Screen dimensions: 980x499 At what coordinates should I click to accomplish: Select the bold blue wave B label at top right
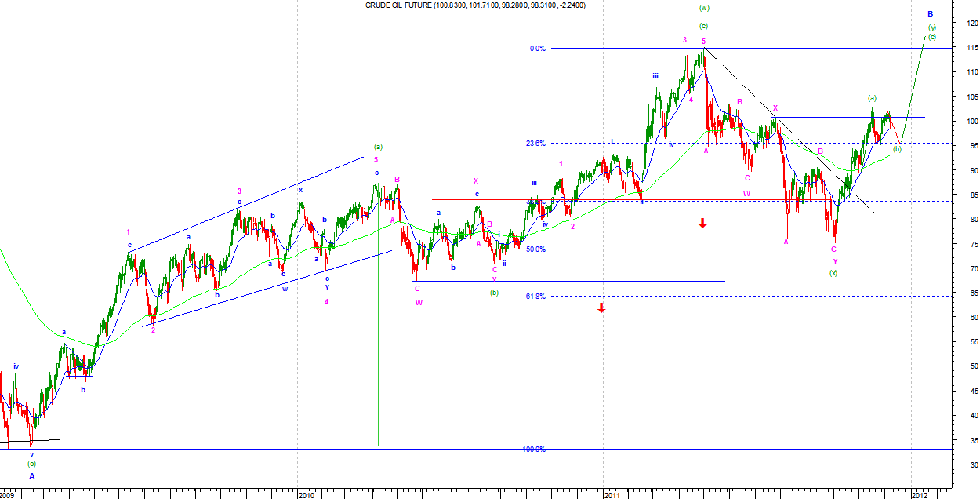pos(930,15)
